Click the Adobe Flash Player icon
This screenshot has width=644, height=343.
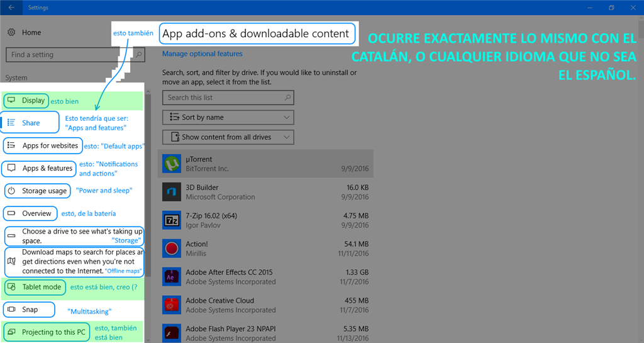point(171,334)
